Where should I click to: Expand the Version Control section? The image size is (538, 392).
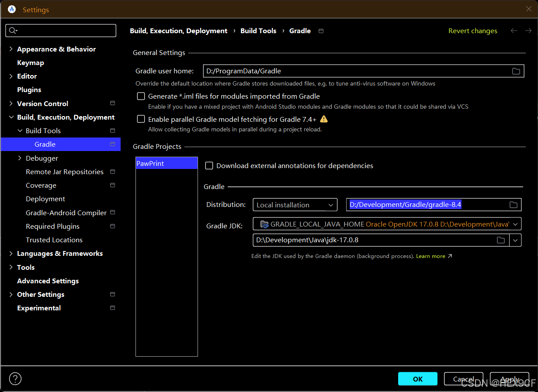pyautogui.click(x=11, y=103)
